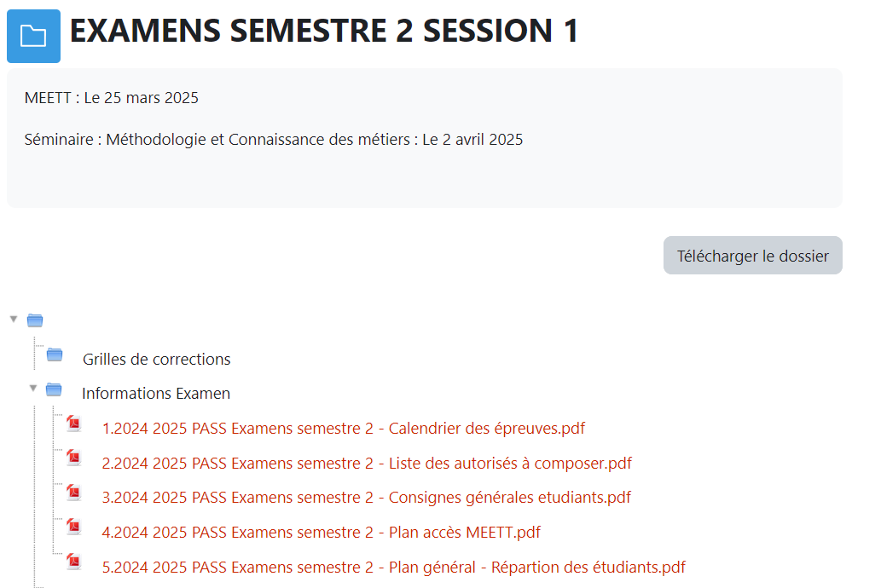Image resolution: width=881 pixels, height=588 pixels.
Task: Click the root folder icon in tree
Action: (x=35, y=320)
